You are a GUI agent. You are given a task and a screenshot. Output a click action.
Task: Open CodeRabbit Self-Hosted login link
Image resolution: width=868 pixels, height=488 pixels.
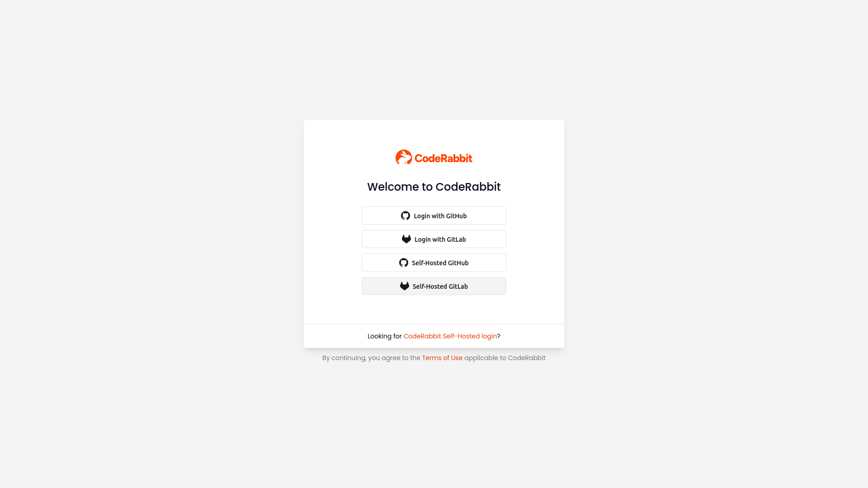pos(449,336)
